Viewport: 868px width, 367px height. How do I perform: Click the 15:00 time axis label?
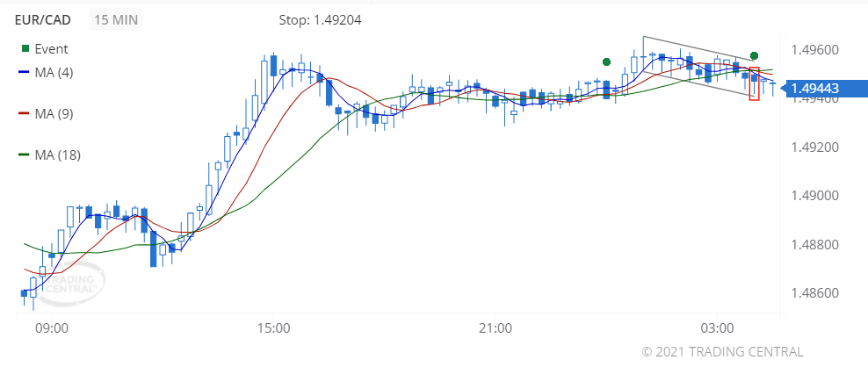tap(273, 328)
